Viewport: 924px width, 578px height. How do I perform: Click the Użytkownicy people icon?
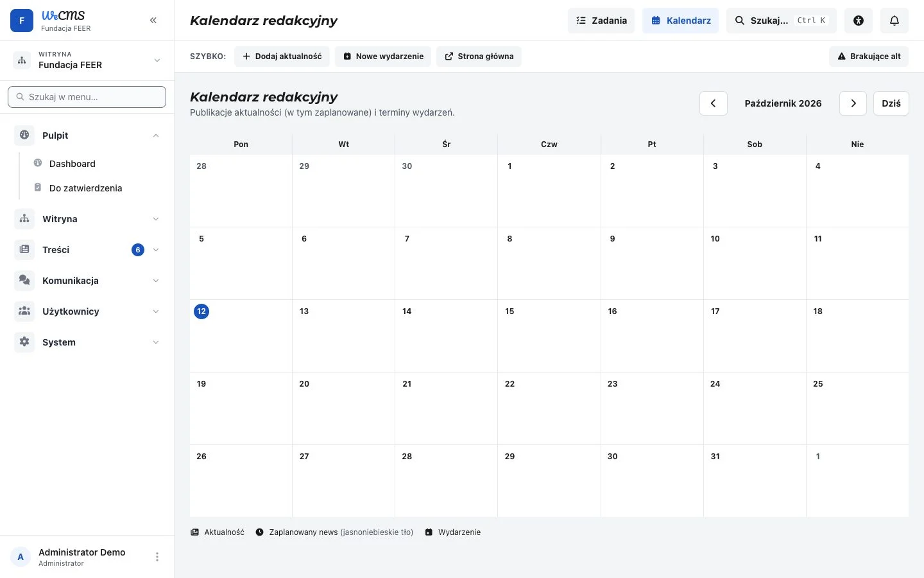click(x=24, y=311)
